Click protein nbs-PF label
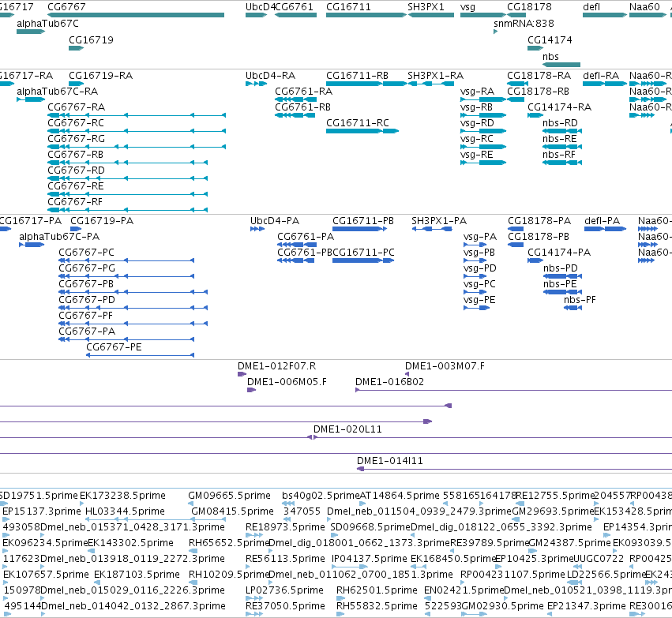This screenshot has height=618, width=672. [x=580, y=300]
